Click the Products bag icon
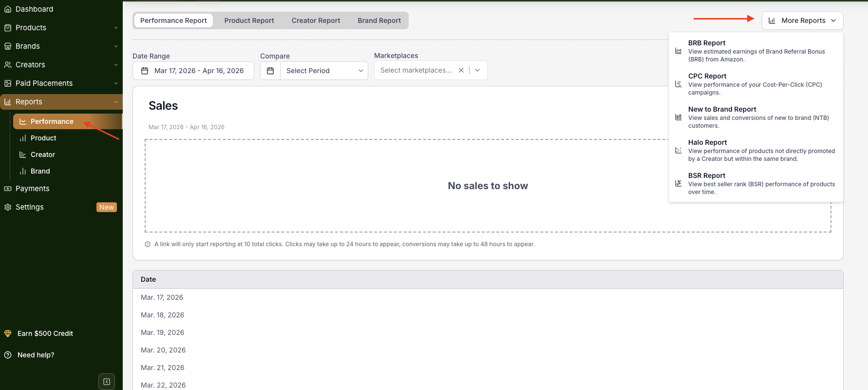 (8, 28)
